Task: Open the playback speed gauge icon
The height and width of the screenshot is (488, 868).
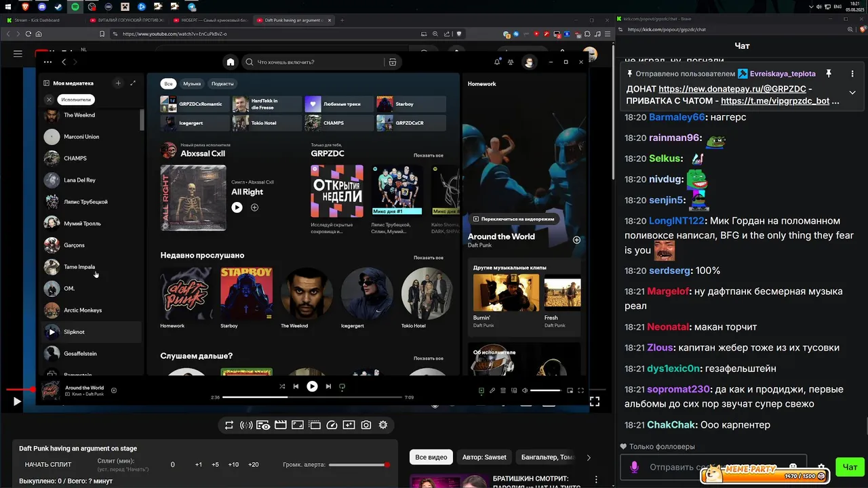Action: tap(332, 425)
